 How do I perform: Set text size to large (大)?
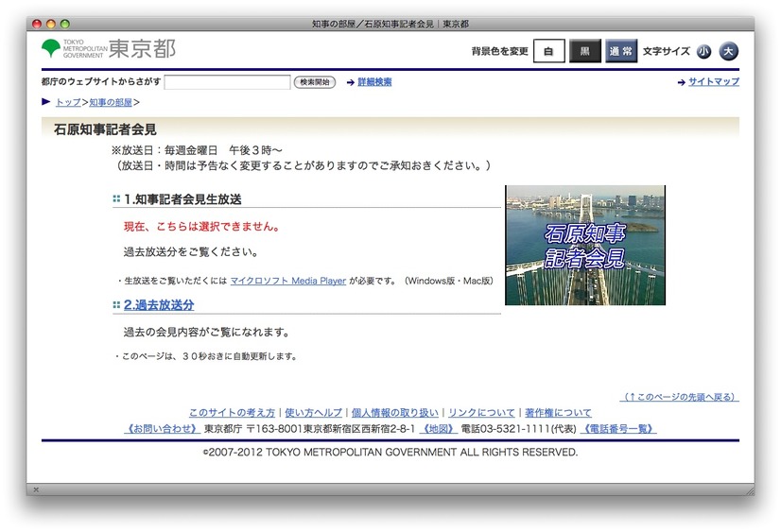click(x=729, y=51)
